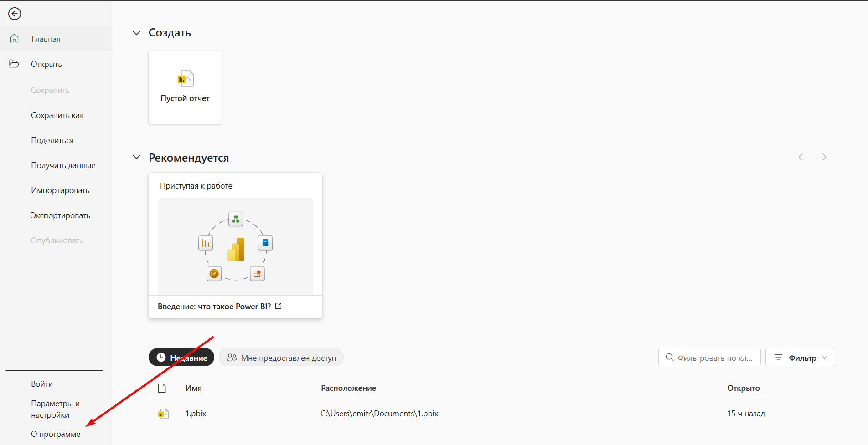
Task: Click Войти to sign in
Action: [x=42, y=384]
